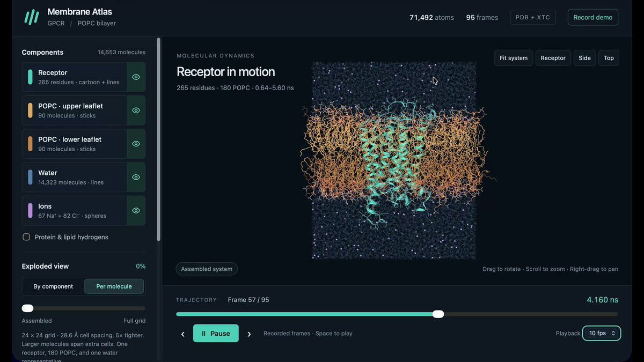
Task: Toggle visibility of POPC upper leaflet
Action: click(x=136, y=110)
